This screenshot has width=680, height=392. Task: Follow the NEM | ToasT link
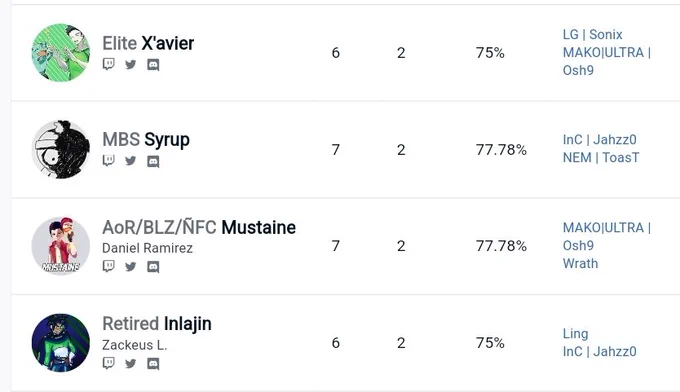601,157
